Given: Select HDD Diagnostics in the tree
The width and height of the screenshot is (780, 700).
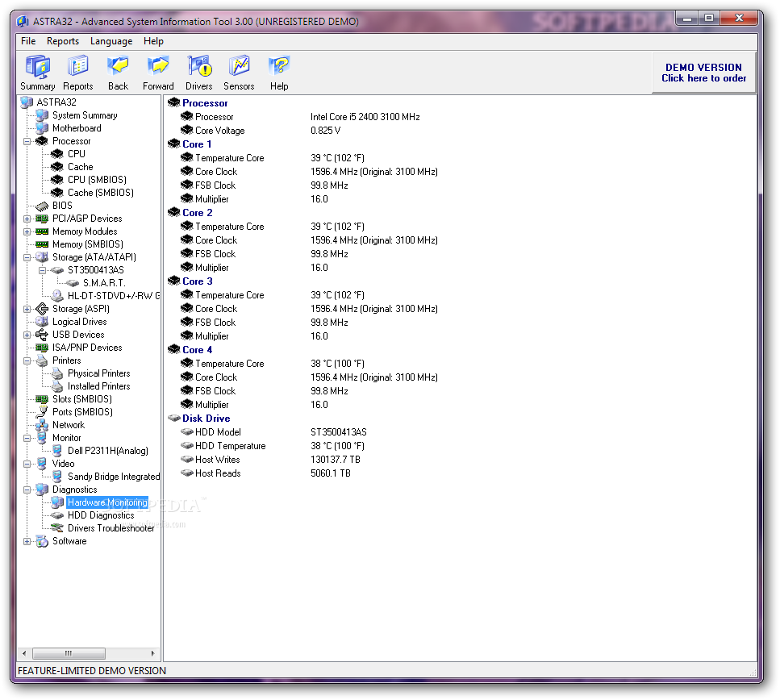Looking at the screenshot, I should (x=101, y=515).
